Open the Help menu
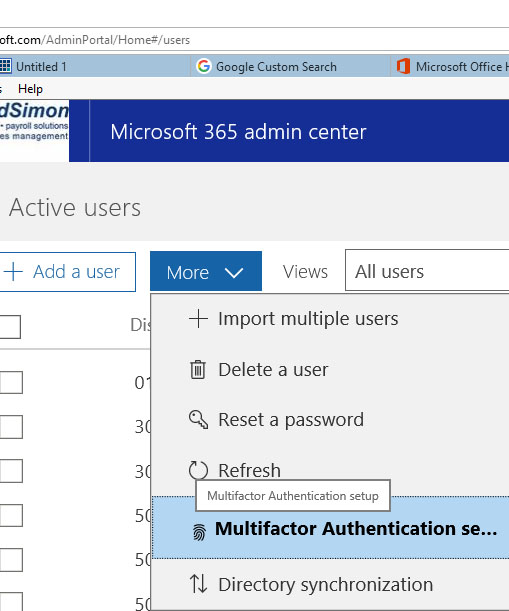 (30, 89)
